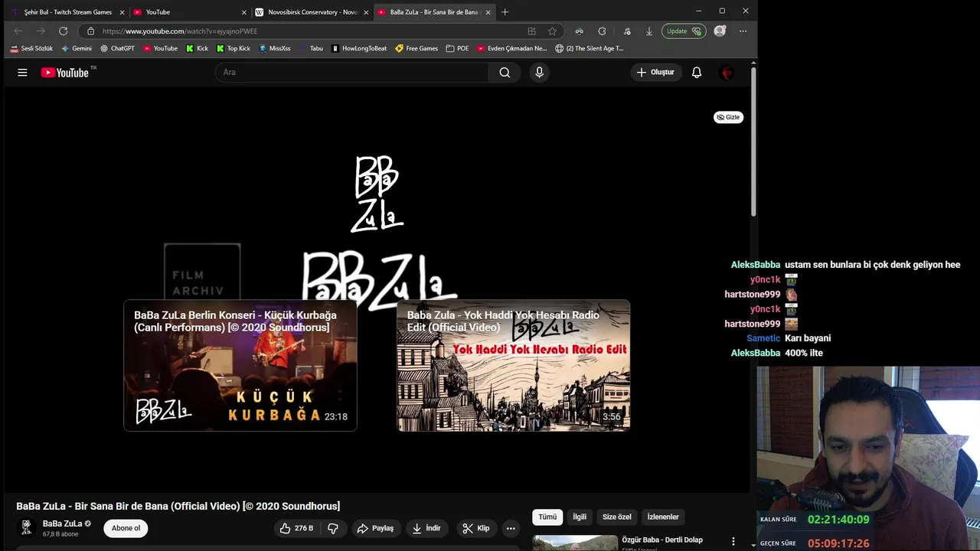Open HowLongToBeat bookmark
Image resolution: width=980 pixels, height=551 pixels.
click(359, 48)
